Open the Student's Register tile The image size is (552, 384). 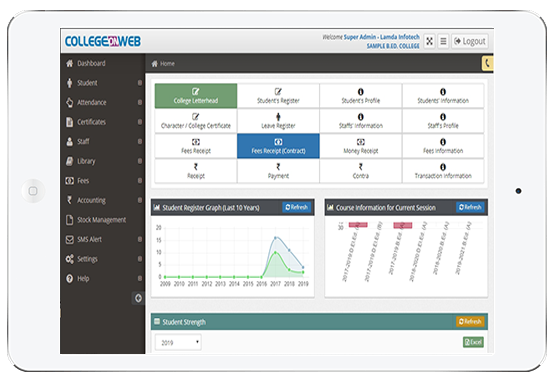coord(278,96)
